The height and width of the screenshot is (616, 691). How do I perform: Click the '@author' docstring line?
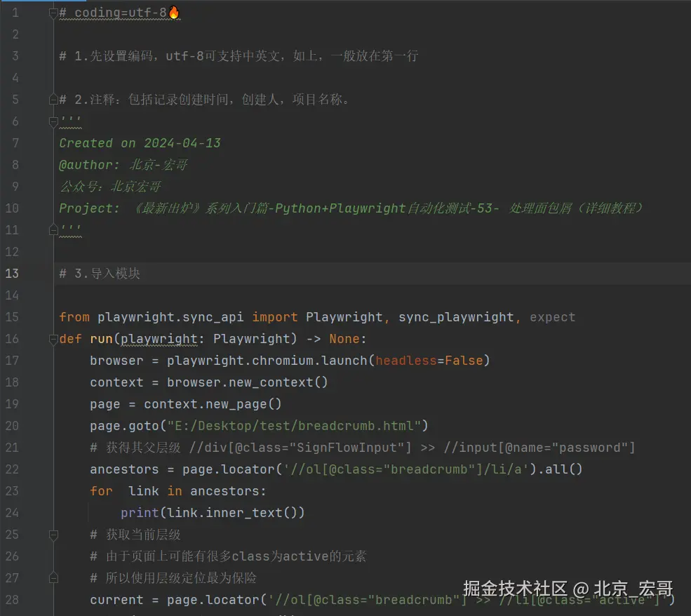(x=123, y=165)
